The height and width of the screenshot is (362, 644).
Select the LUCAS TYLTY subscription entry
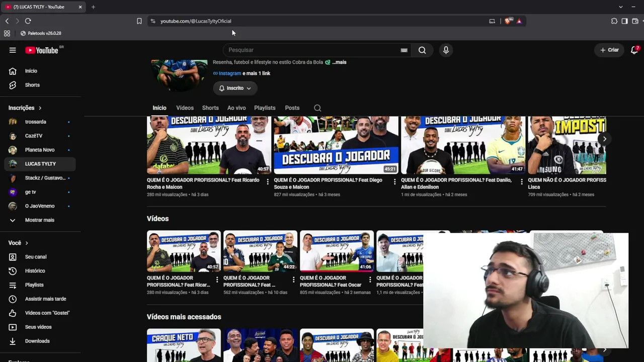point(40,164)
